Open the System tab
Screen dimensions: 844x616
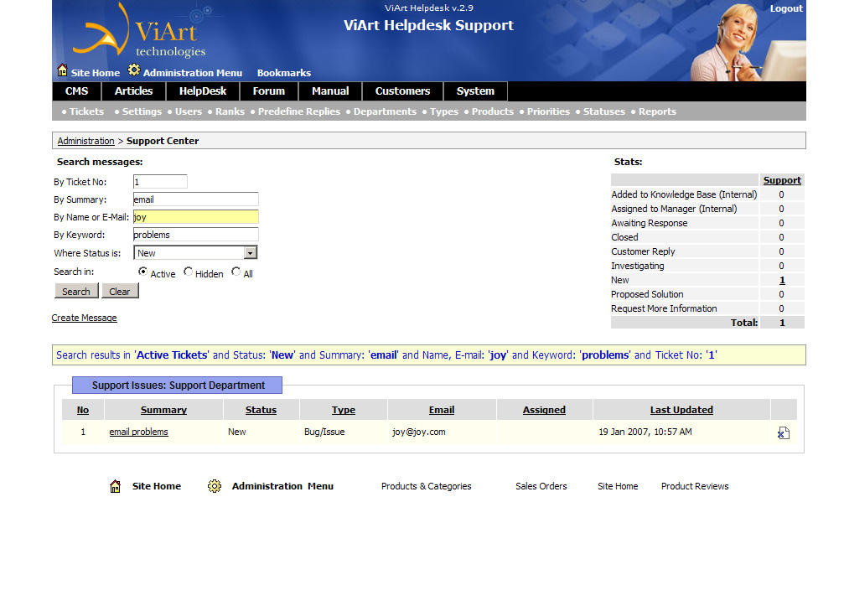pos(475,91)
